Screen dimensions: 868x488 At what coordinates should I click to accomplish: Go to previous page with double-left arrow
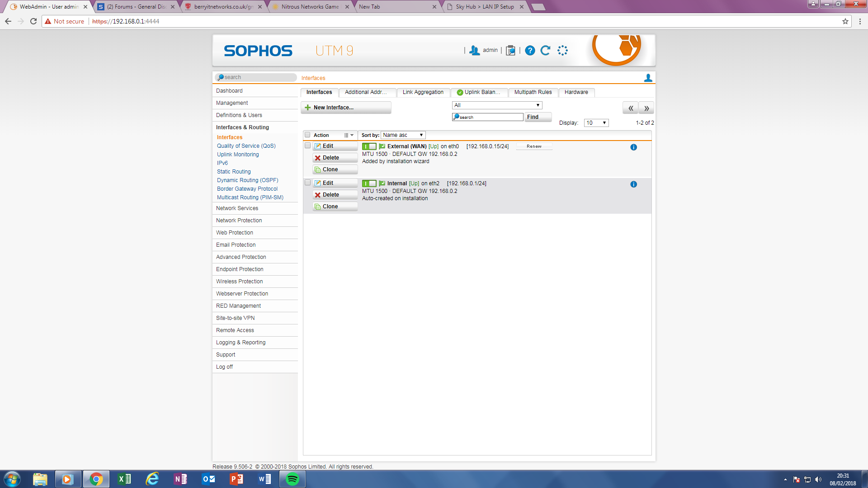pyautogui.click(x=630, y=108)
